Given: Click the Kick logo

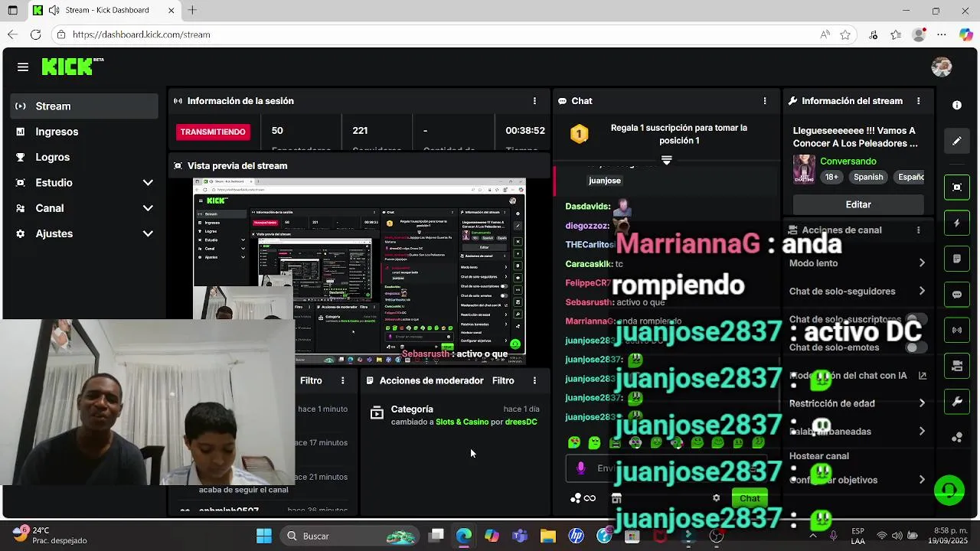Looking at the screenshot, I should (72, 67).
